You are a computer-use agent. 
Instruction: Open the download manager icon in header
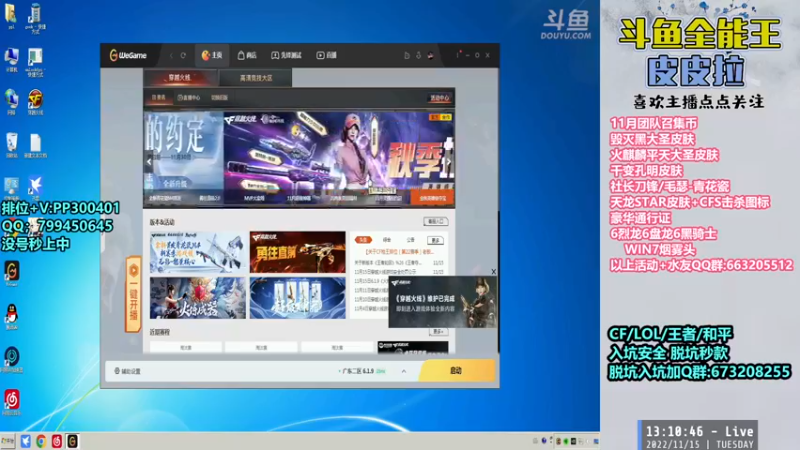418,55
